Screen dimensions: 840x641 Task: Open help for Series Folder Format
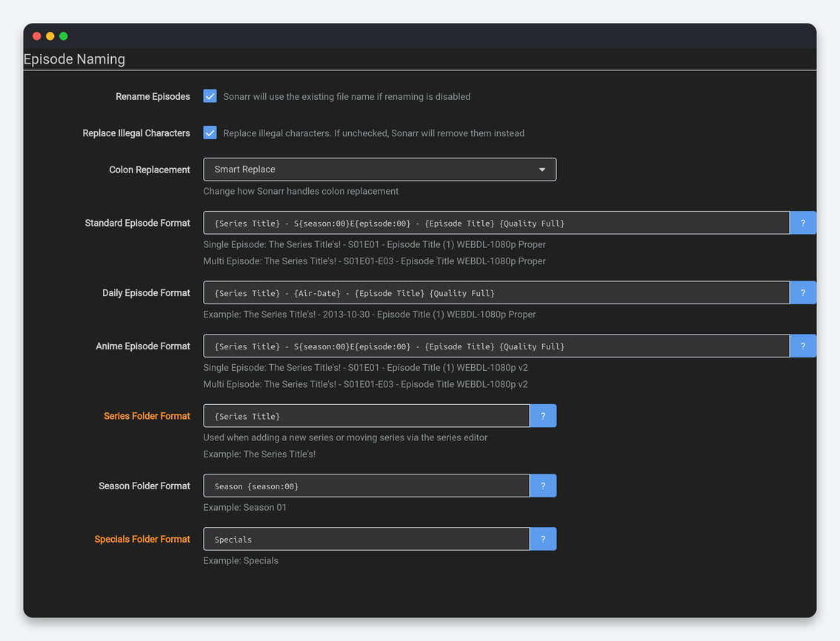(543, 416)
